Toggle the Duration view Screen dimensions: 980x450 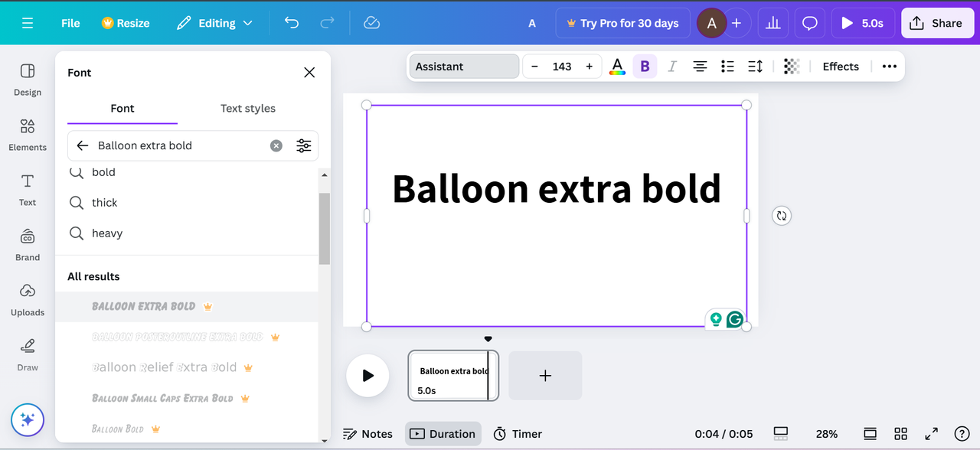point(443,434)
